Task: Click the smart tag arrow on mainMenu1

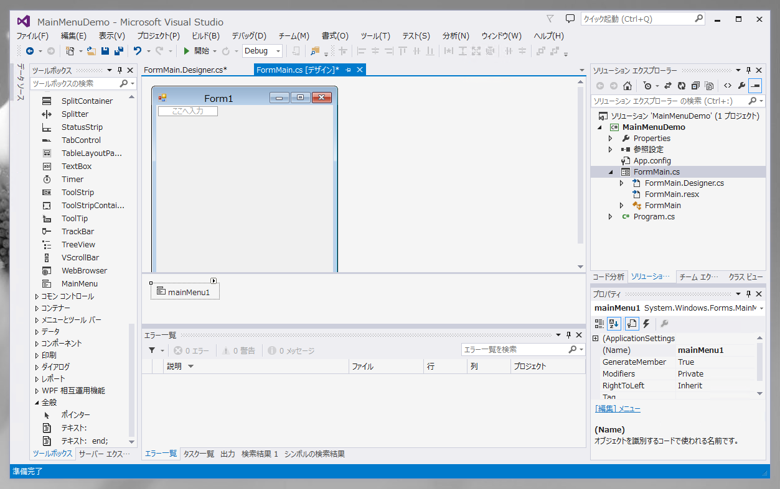Action: (213, 281)
